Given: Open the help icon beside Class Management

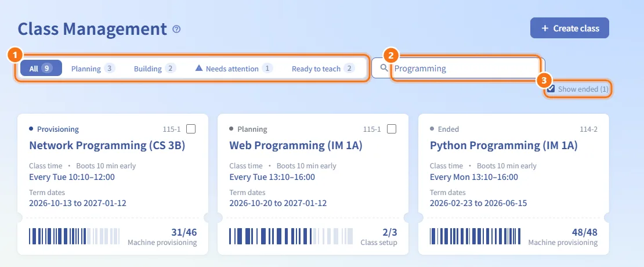Looking at the screenshot, I should (x=176, y=29).
